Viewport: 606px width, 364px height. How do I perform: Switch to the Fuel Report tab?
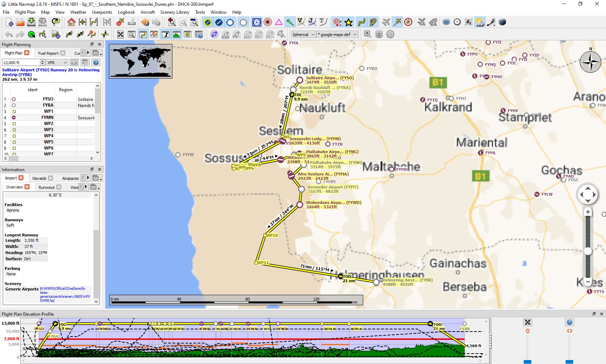coord(48,53)
